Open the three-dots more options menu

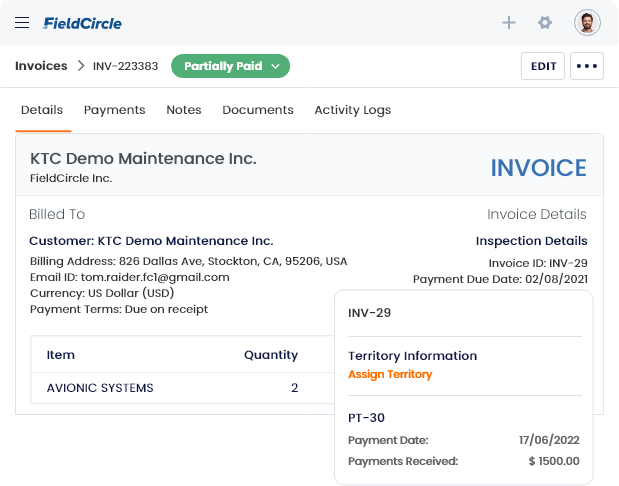click(587, 66)
